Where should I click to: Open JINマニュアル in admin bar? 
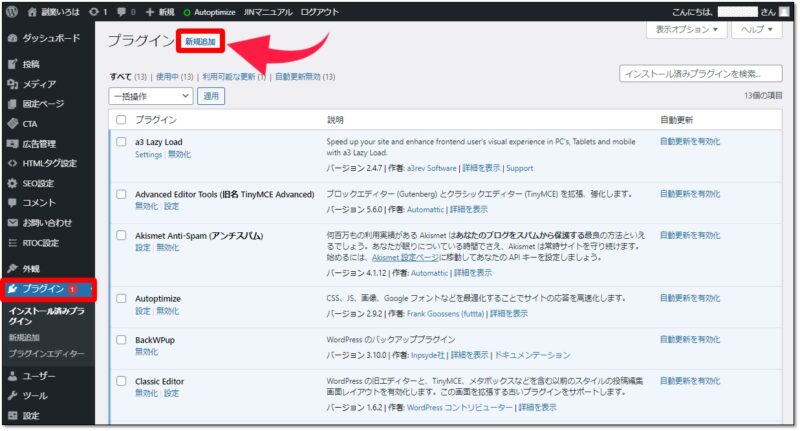coord(268,12)
